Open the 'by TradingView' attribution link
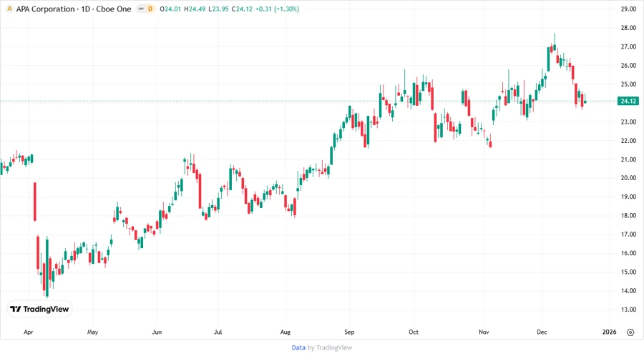This screenshot has width=644, height=356. 330,347
